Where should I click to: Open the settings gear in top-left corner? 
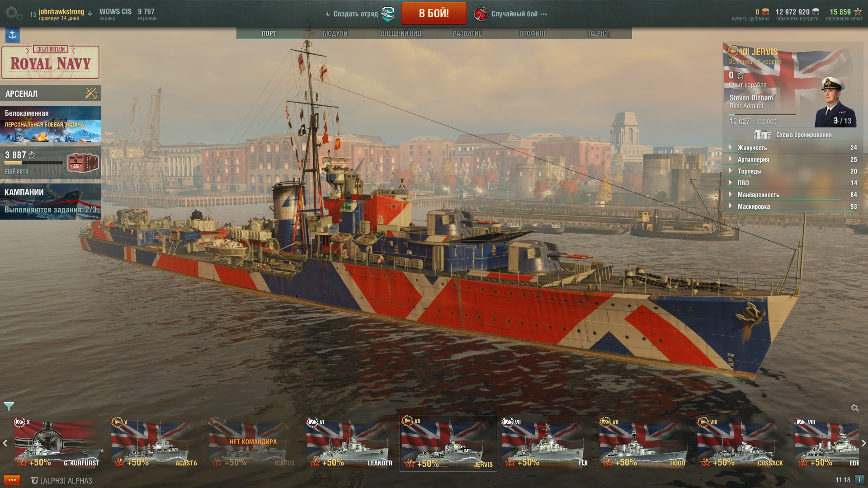pyautogui.click(x=14, y=14)
